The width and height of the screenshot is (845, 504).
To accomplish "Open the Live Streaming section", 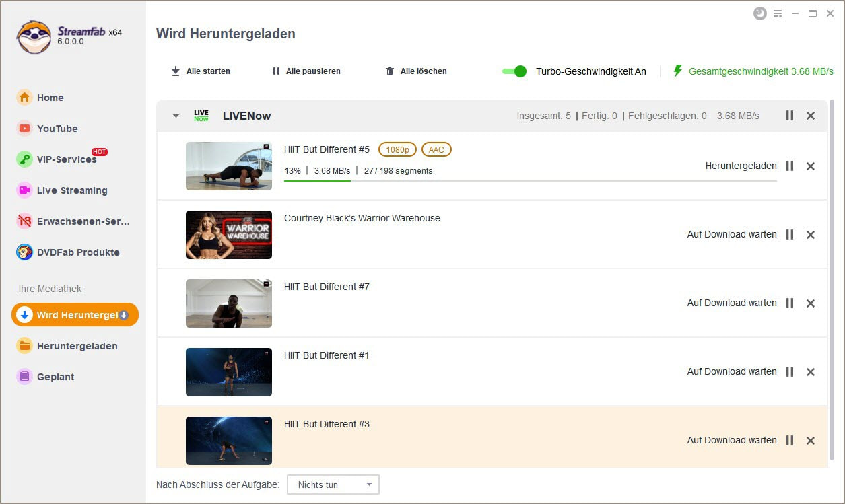I will [71, 190].
